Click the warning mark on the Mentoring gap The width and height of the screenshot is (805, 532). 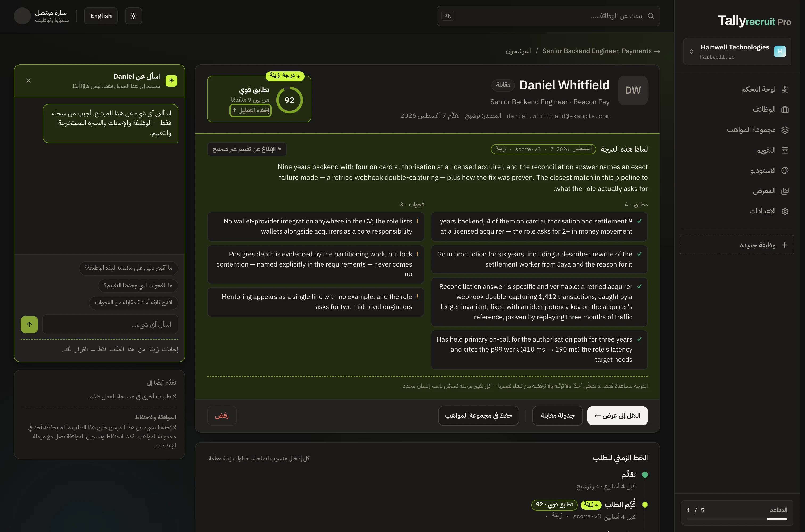pyautogui.click(x=417, y=297)
